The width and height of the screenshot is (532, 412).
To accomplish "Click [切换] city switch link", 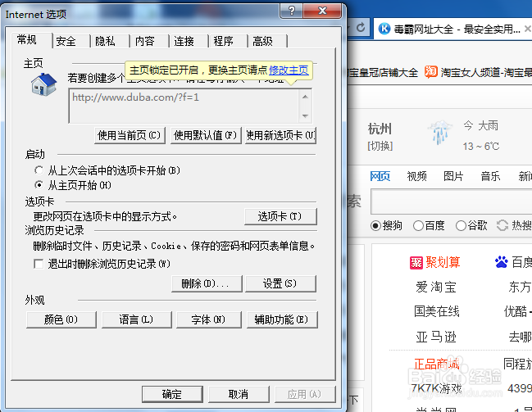I will pyautogui.click(x=380, y=147).
